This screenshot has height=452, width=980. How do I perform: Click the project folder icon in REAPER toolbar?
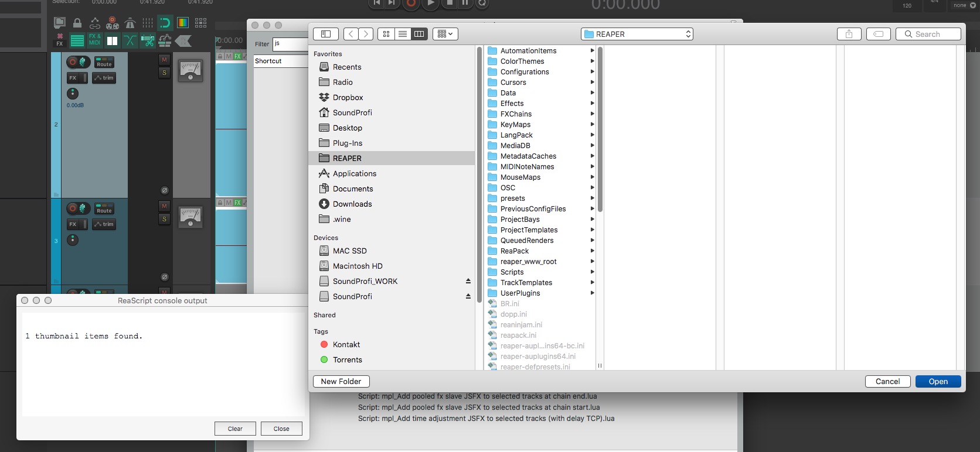(59, 23)
